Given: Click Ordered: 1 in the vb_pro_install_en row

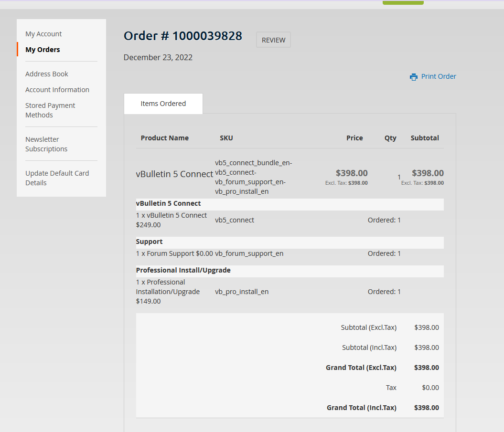Looking at the screenshot, I should coord(384,292).
